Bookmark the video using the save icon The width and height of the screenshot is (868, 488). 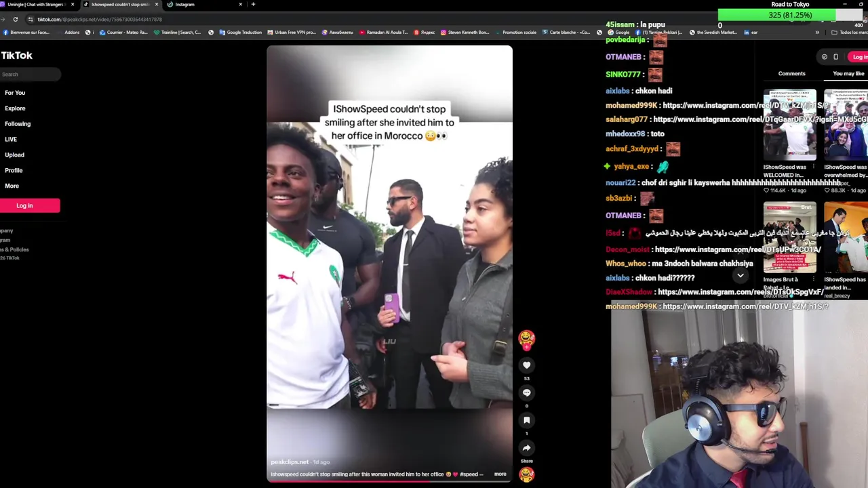526,420
